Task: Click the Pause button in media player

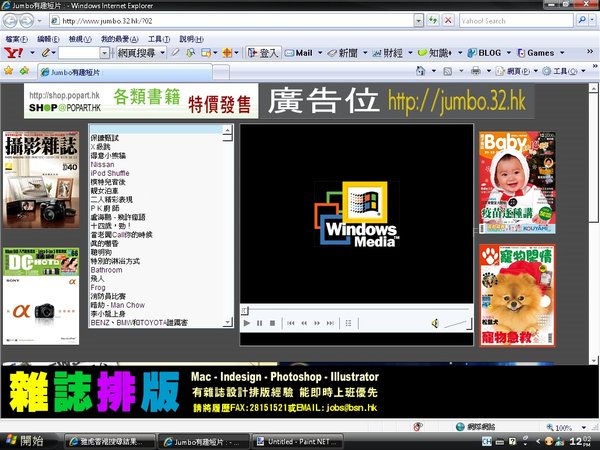Action: click(259, 323)
